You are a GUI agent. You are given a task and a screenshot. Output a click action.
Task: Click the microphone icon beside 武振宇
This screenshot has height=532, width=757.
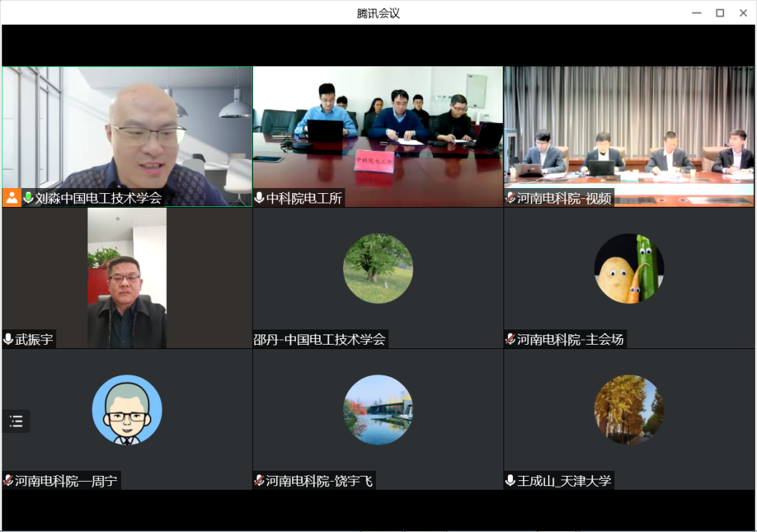point(9,339)
